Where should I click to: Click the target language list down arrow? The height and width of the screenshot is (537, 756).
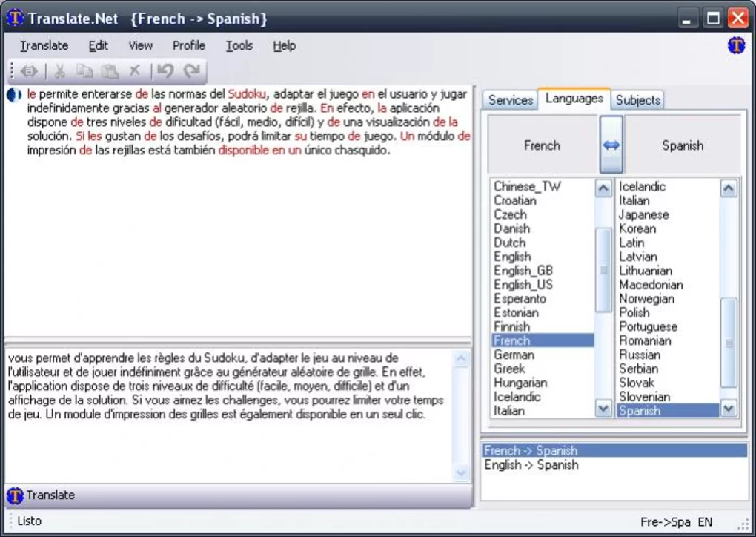(729, 409)
